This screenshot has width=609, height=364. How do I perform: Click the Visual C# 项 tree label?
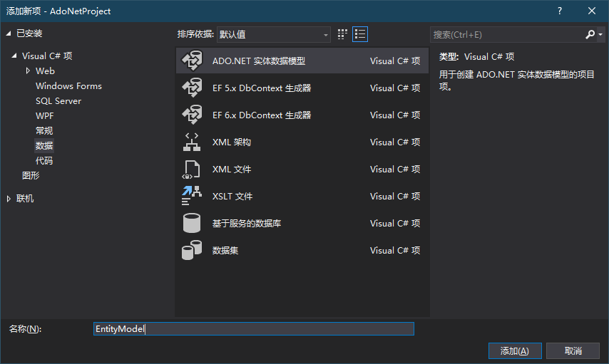pos(47,56)
